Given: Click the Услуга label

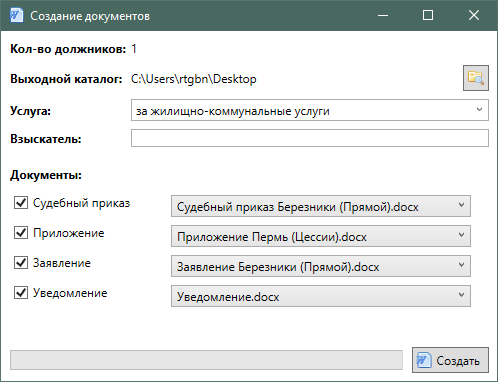Looking at the screenshot, I should click(x=30, y=111).
